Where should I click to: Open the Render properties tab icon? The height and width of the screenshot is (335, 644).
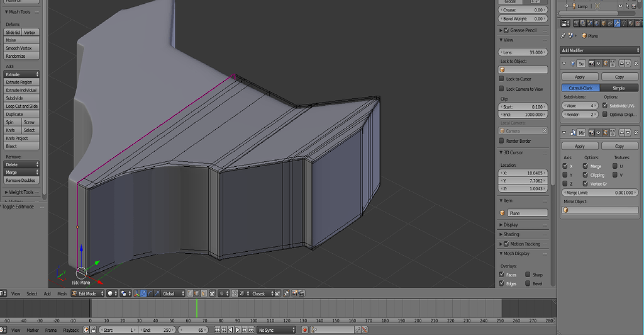pos(576,23)
